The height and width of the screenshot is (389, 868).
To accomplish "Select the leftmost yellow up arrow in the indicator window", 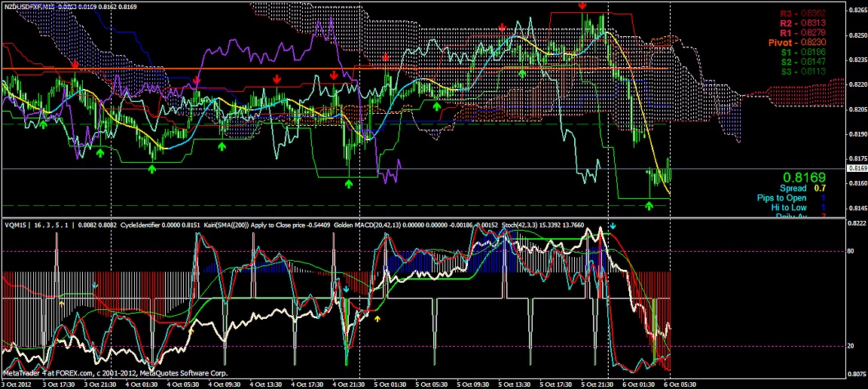I will [x=62, y=302].
